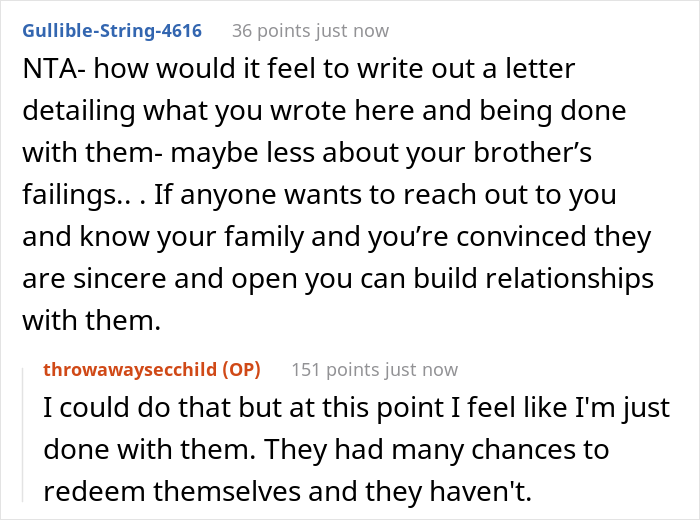700x520 pixels.
Task: Open Gullible-String-4616 user profile
Action: pos(112,31)
